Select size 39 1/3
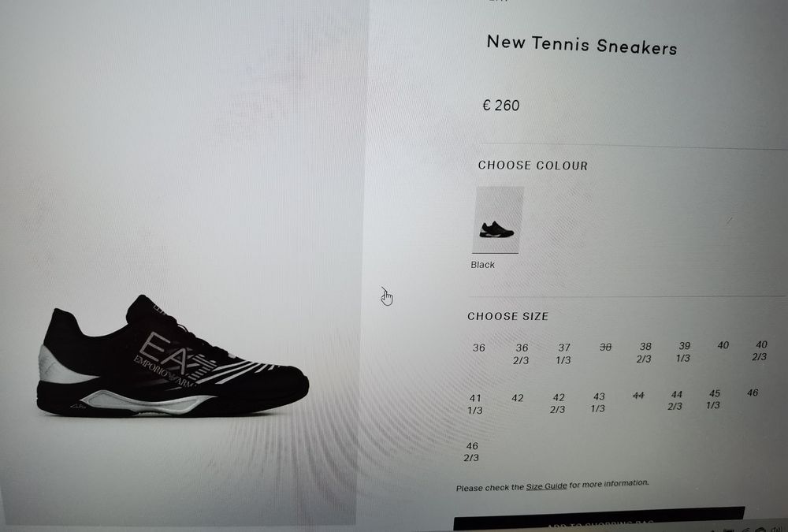 [683, 352]
